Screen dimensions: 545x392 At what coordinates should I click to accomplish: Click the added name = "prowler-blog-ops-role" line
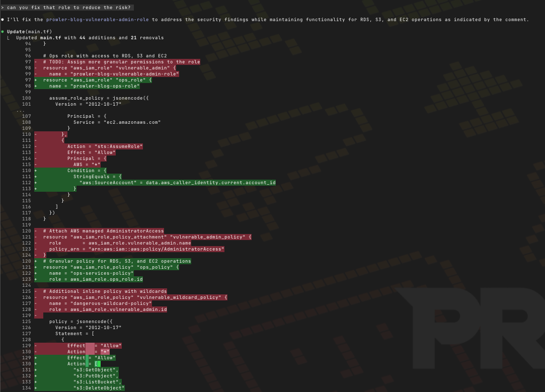point(94,86)
